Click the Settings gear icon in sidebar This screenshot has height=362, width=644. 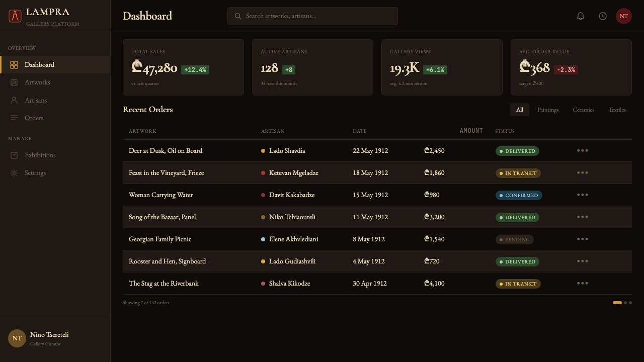14,173
